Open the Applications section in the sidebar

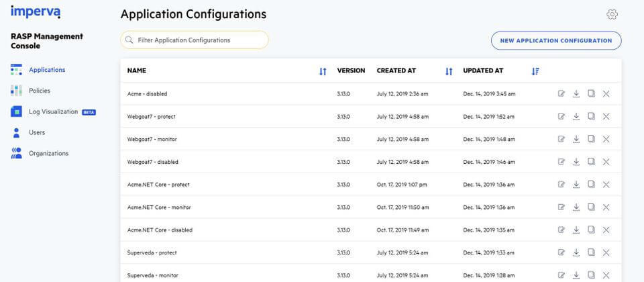click(x=47, y=70)
